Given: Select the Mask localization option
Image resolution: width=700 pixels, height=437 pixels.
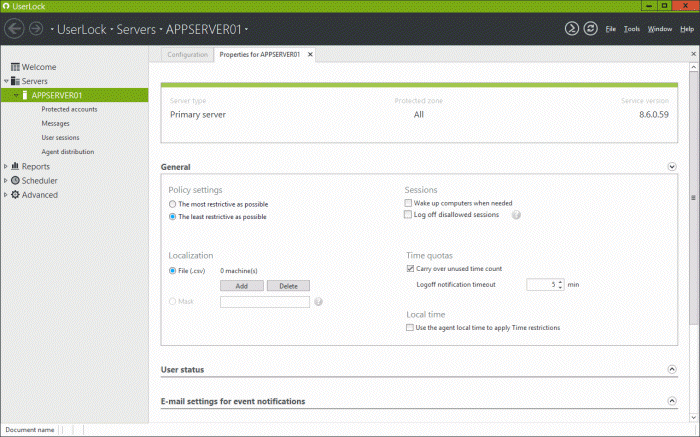Looking at the screenshot, I should pos(172,301).
